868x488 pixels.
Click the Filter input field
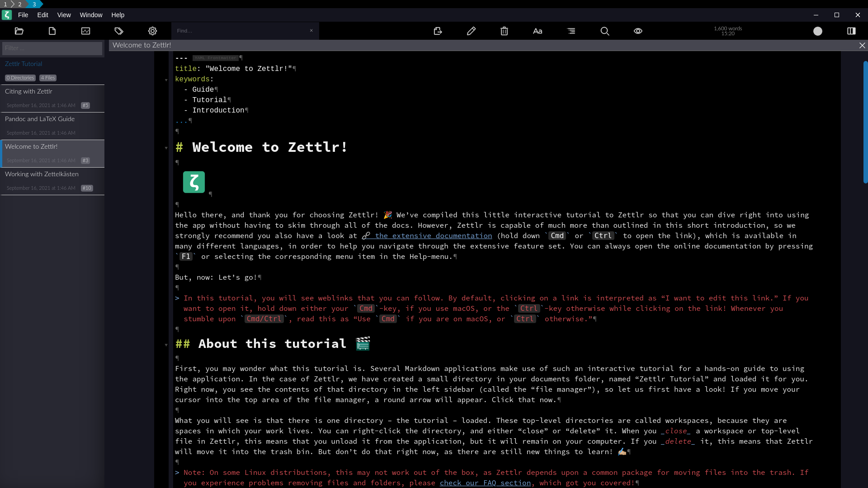tap(52, 48)
